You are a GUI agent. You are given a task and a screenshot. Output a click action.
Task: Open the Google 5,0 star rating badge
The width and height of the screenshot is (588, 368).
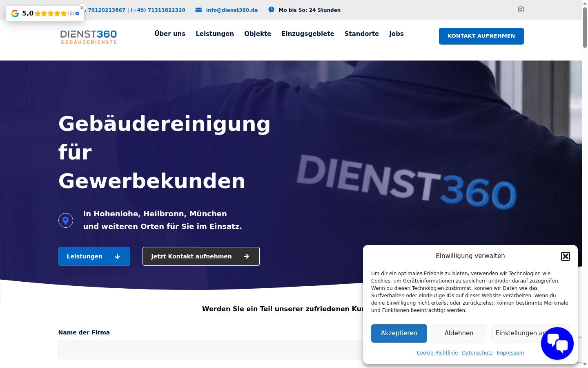(45, 13)
